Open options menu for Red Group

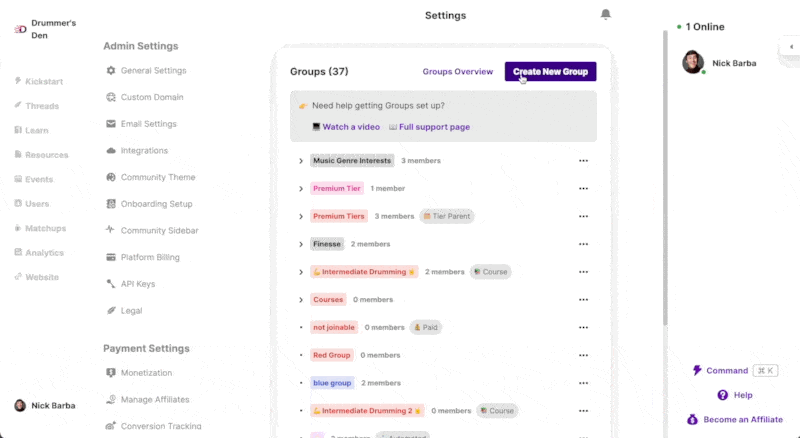tap(583, 355)
